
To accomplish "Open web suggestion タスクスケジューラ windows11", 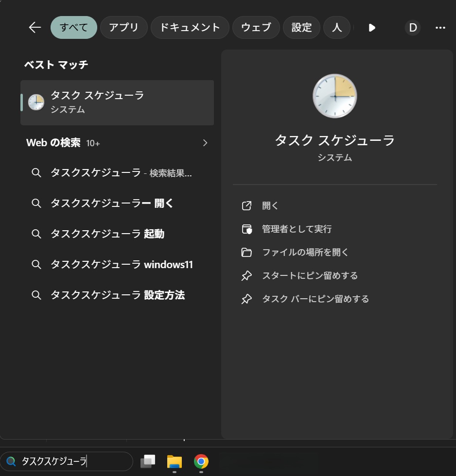I will point(117,264).
